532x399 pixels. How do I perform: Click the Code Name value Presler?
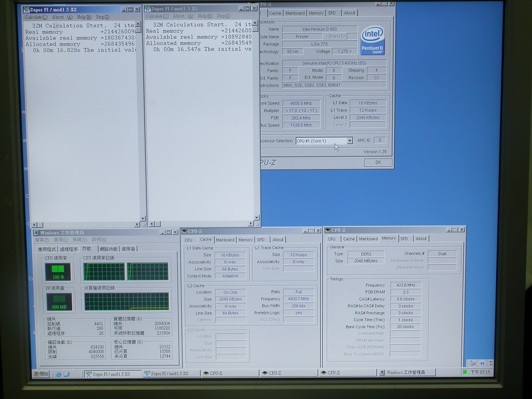click(x=302, y=37)
